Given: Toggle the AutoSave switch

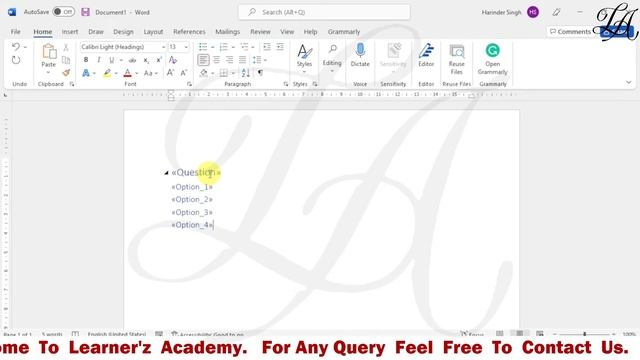Looking at the screenshot, I should [63, 12].
